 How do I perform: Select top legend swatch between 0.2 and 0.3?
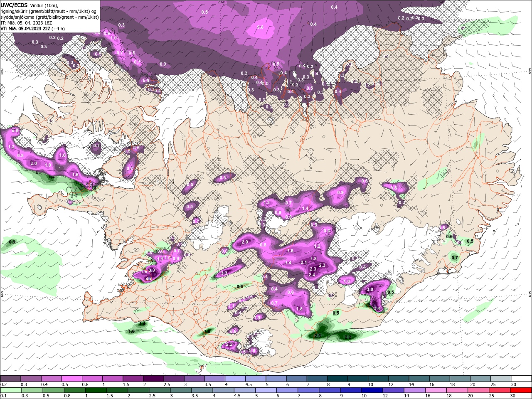10,379
